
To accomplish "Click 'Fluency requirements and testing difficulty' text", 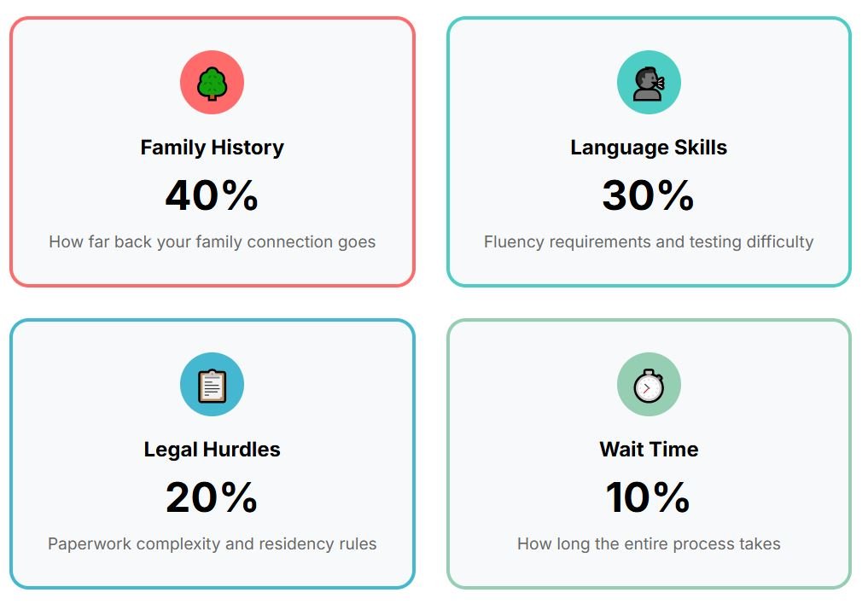I will (649, 242).
